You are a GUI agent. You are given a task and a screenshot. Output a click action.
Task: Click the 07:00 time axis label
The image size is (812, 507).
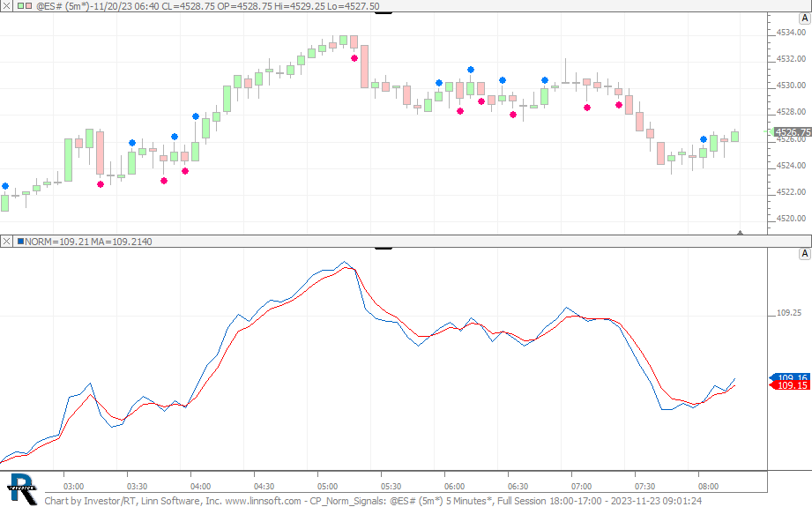click(581, 487)
